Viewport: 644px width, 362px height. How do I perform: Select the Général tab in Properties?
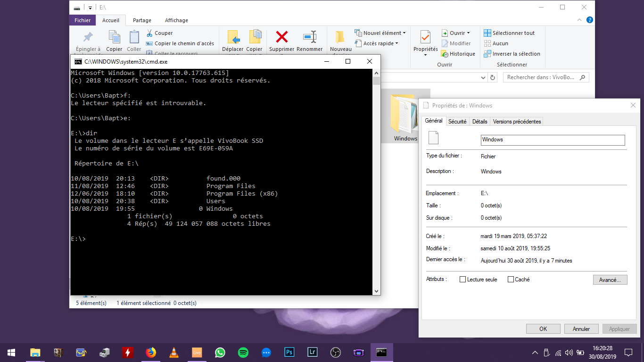pos(434,121)
